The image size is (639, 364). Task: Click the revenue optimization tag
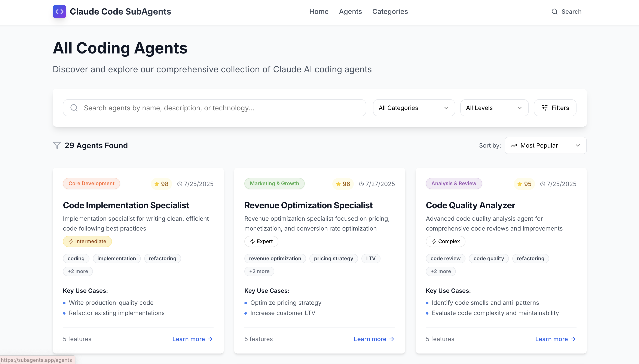tap(275, 259)
